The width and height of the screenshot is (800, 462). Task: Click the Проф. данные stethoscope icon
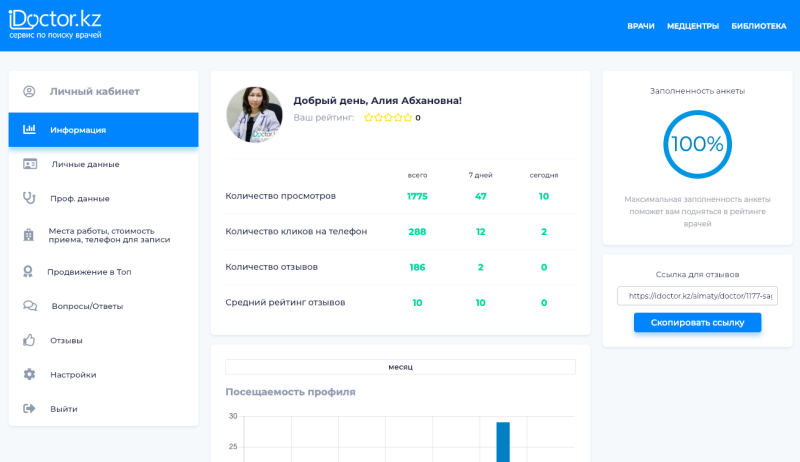(30, 198)
